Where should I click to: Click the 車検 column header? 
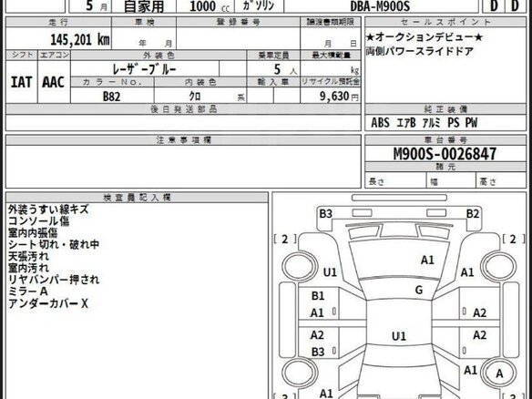click(144, 23)
